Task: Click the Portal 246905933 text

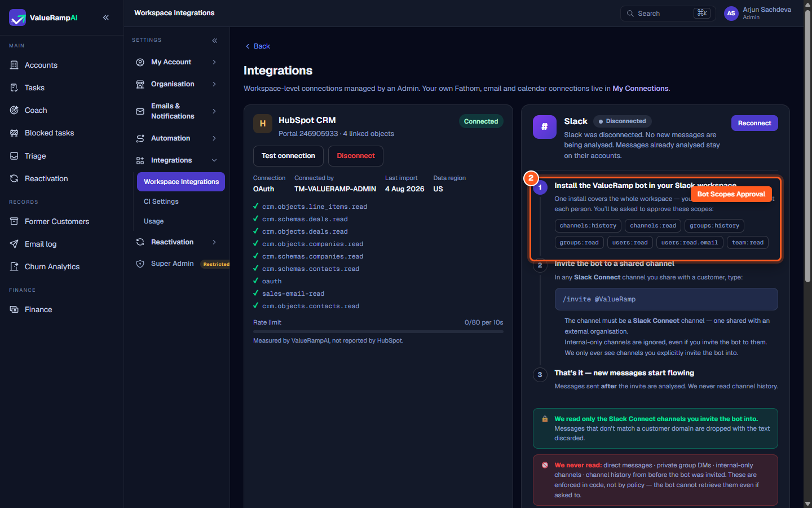Action: click(x=308, y=134)
